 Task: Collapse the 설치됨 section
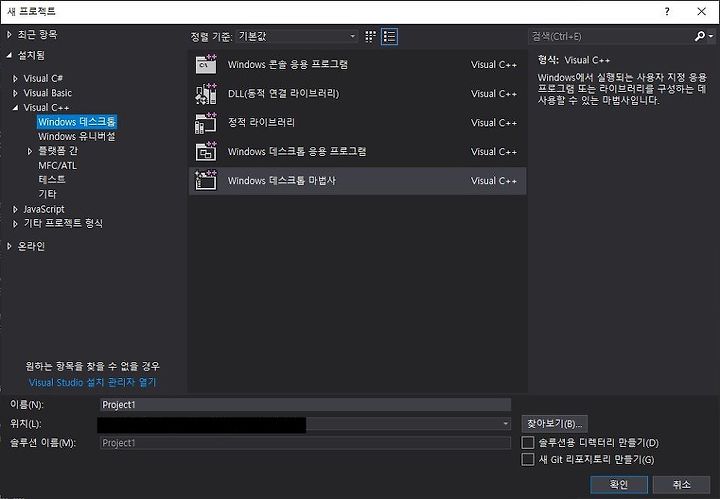9,55
